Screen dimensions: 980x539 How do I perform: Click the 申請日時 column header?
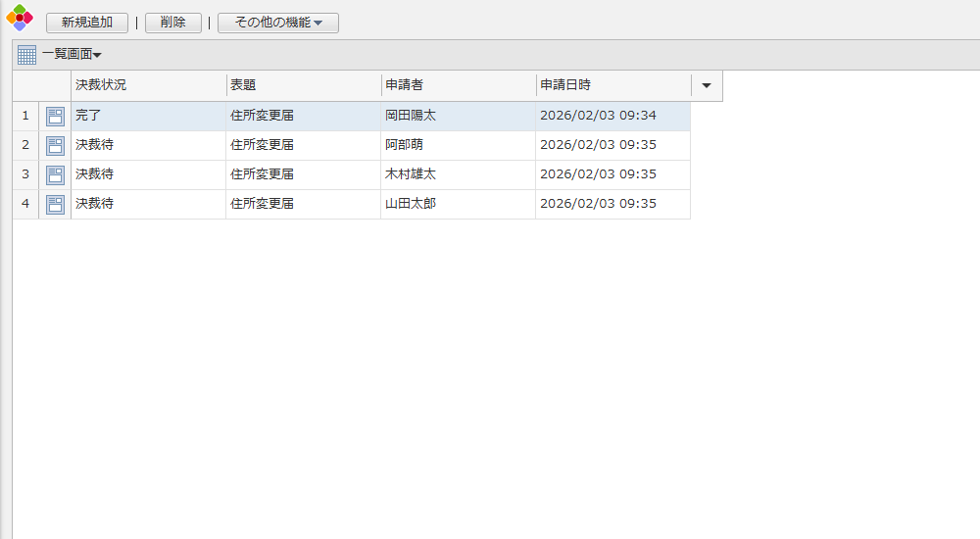[612, 86]
